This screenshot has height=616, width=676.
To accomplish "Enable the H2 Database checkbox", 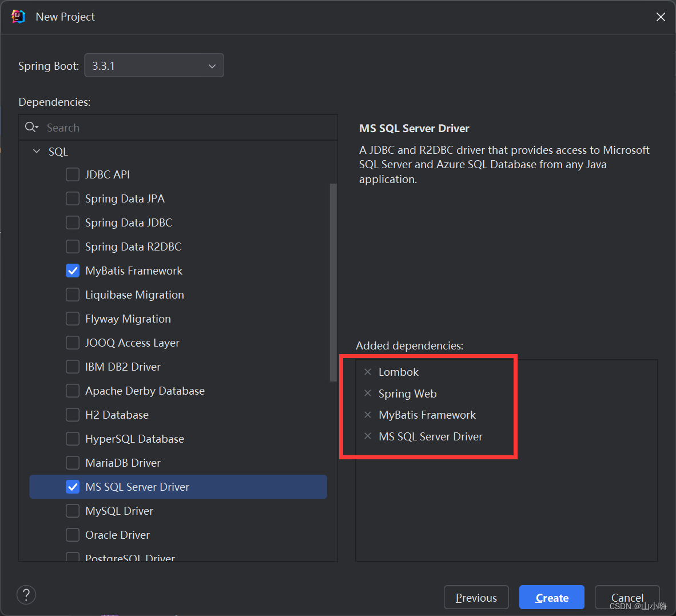I will click(73, 415).
